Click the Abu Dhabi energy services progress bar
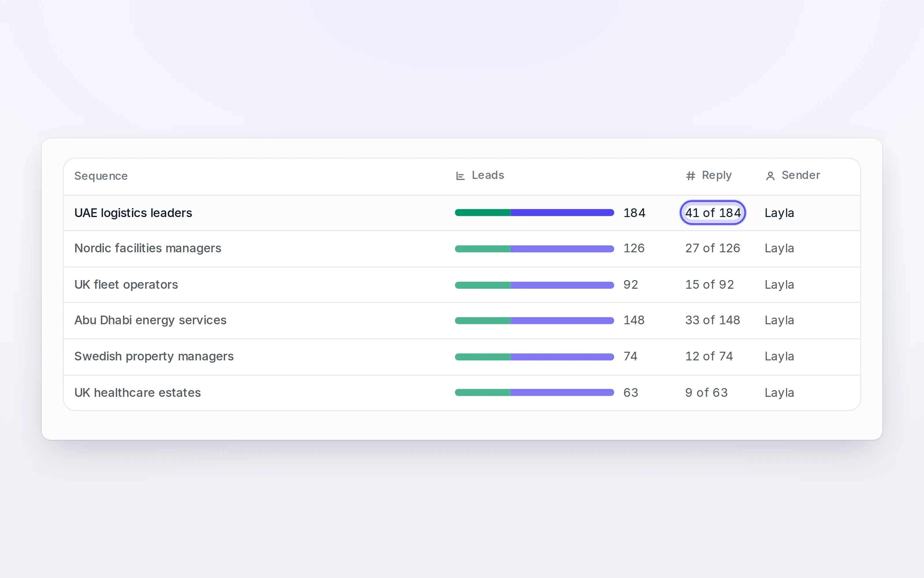This screenshot has width=924, height=578. (534, 321)
